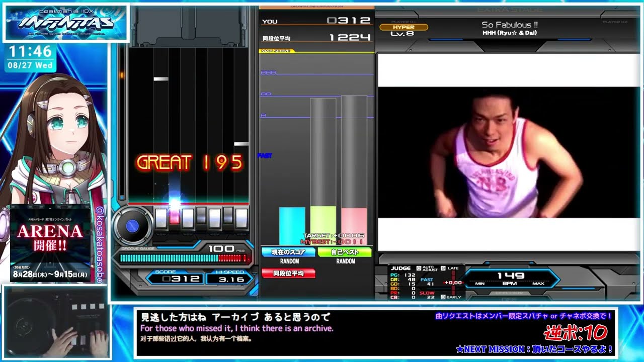This screenshot has height=362, width=644.
Task: Click the lit pink key under the lanes
Action: 174,218
